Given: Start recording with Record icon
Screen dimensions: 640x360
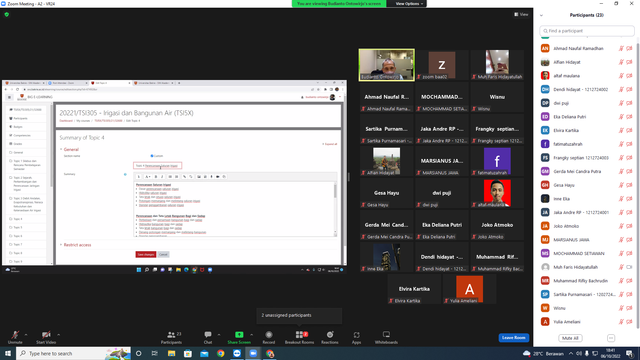Looking at the screenshot, I should [x=269, y=335].
